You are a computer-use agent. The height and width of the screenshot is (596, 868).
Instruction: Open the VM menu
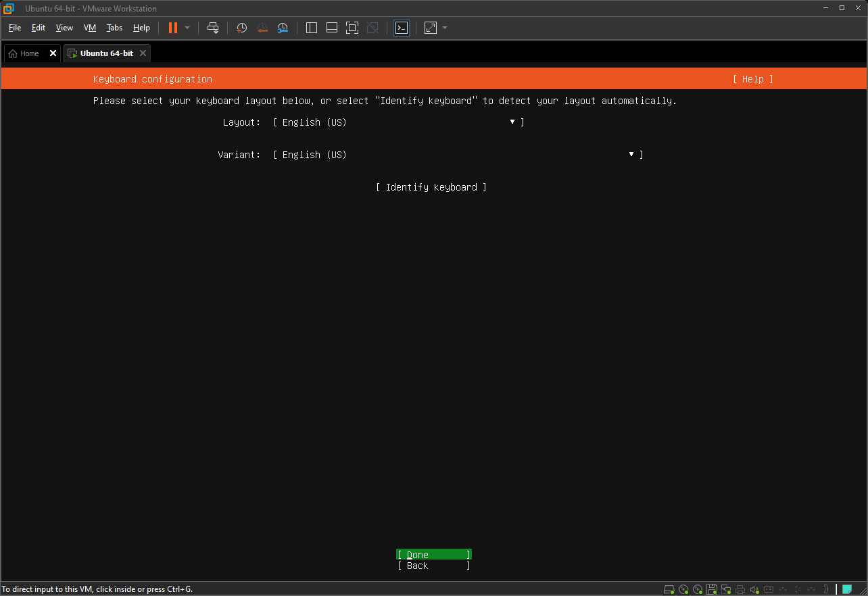pyautogui.click(x=90, y=28)
